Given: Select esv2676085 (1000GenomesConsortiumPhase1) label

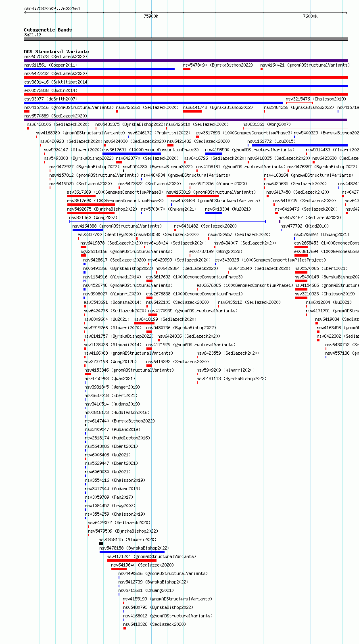Looking at the screenshot, I should [245, 285].
